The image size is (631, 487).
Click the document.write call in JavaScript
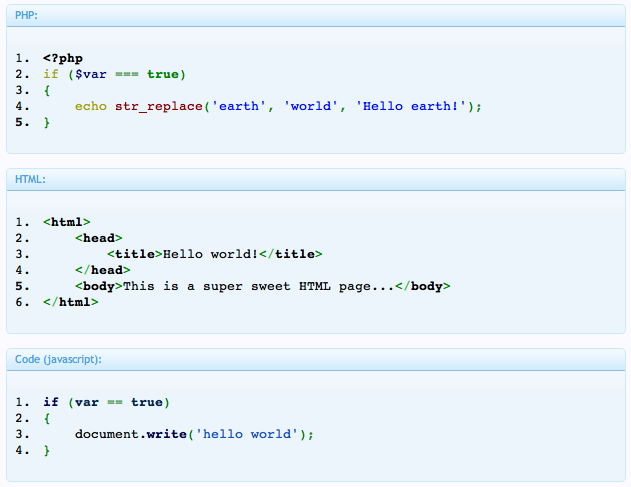coord(131,434)
